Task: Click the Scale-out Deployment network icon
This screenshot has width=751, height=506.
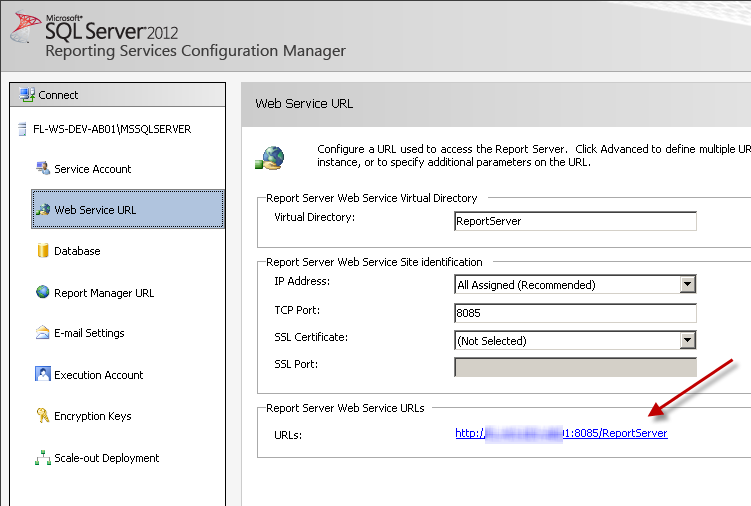Action: (x=43, y=458)
